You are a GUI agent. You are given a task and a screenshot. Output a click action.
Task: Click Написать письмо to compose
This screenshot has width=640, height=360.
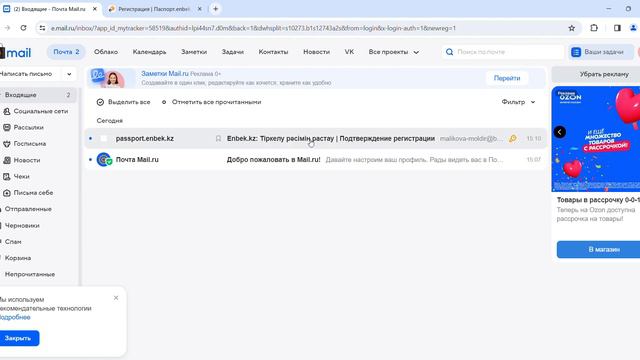[26, 74]
